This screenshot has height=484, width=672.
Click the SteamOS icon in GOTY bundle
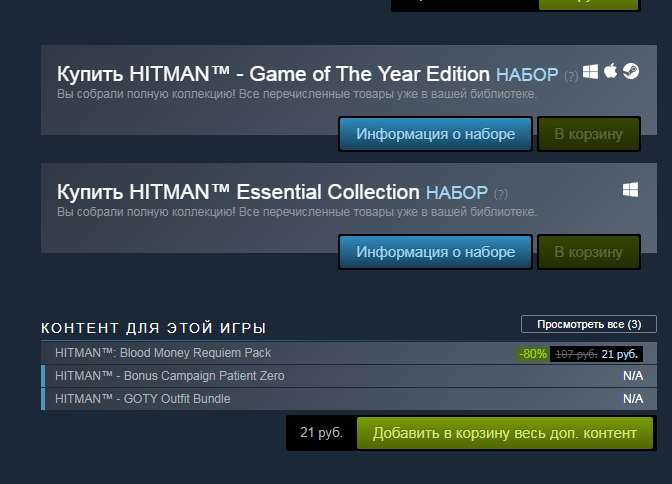[630, 72]
